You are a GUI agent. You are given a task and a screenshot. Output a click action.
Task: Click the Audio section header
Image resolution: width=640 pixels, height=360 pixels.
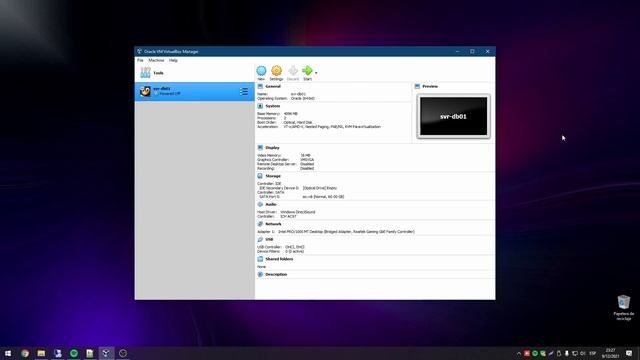(271, 204)
